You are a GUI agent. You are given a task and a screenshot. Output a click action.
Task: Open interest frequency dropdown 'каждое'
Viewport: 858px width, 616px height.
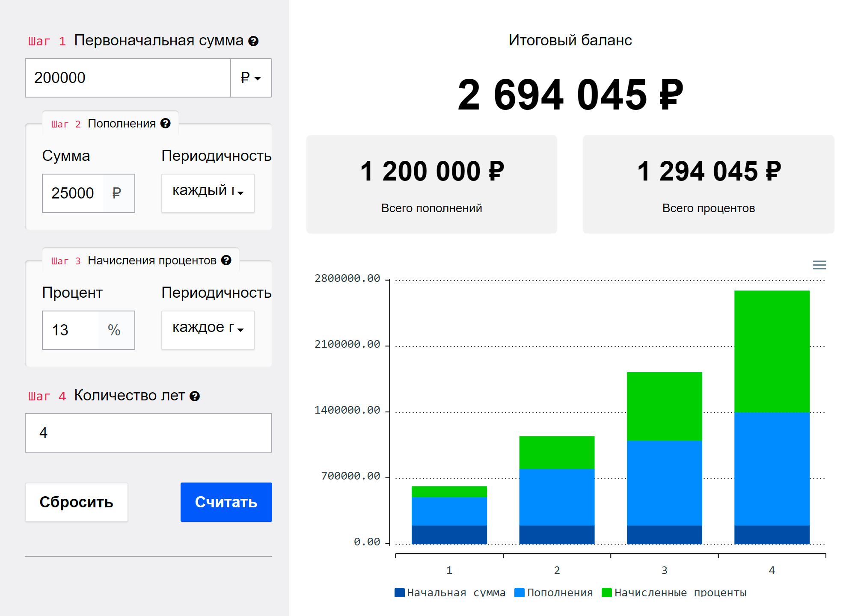(x=208, y=330)
